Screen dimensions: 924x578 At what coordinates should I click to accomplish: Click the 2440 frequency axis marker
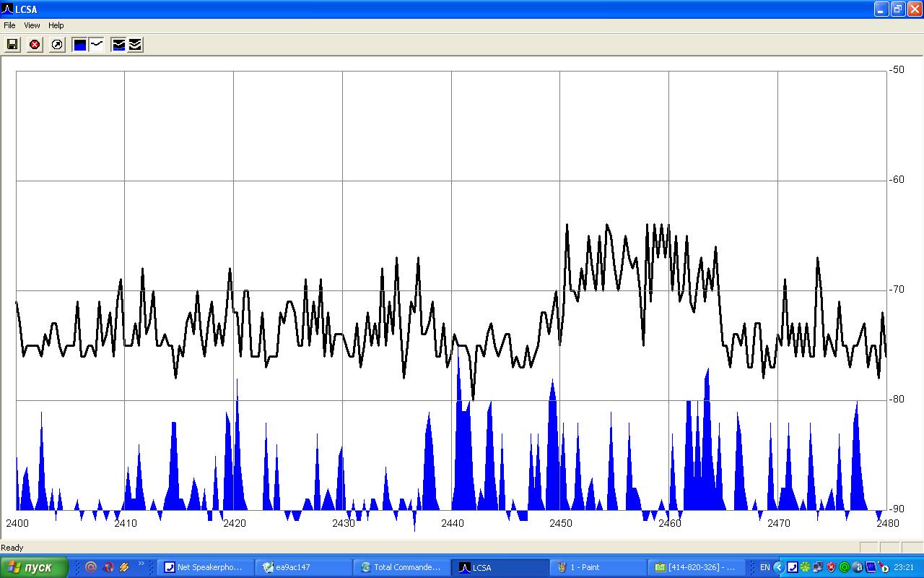click(x=452, y=523)
